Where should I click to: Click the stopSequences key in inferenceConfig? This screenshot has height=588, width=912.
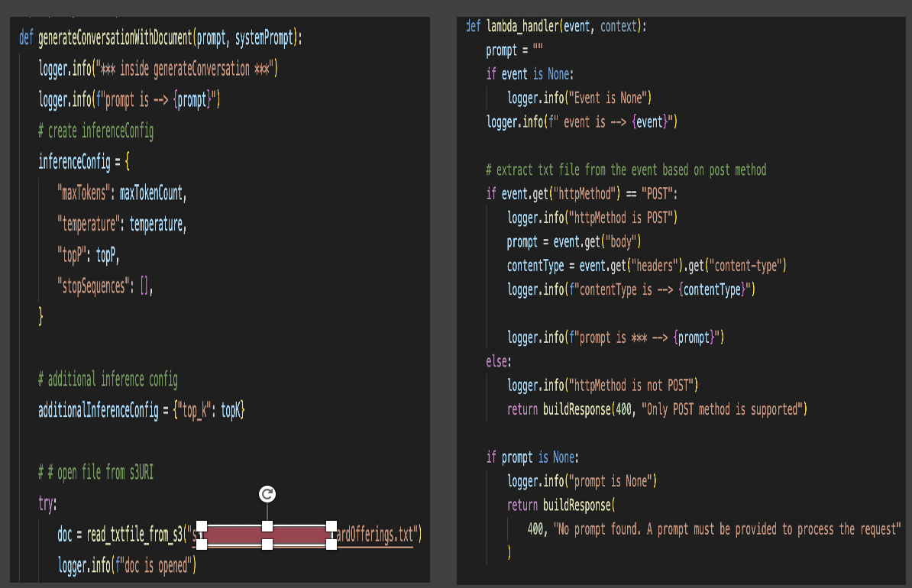point(95,286)
